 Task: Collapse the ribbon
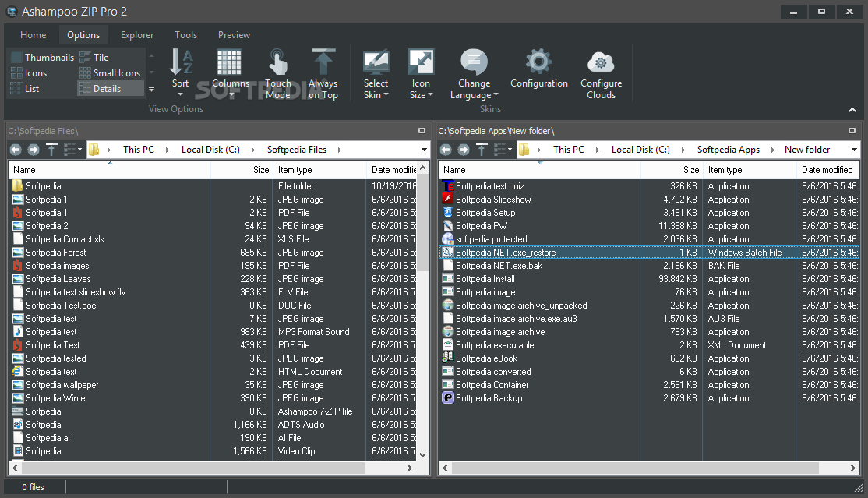(852, 110)
